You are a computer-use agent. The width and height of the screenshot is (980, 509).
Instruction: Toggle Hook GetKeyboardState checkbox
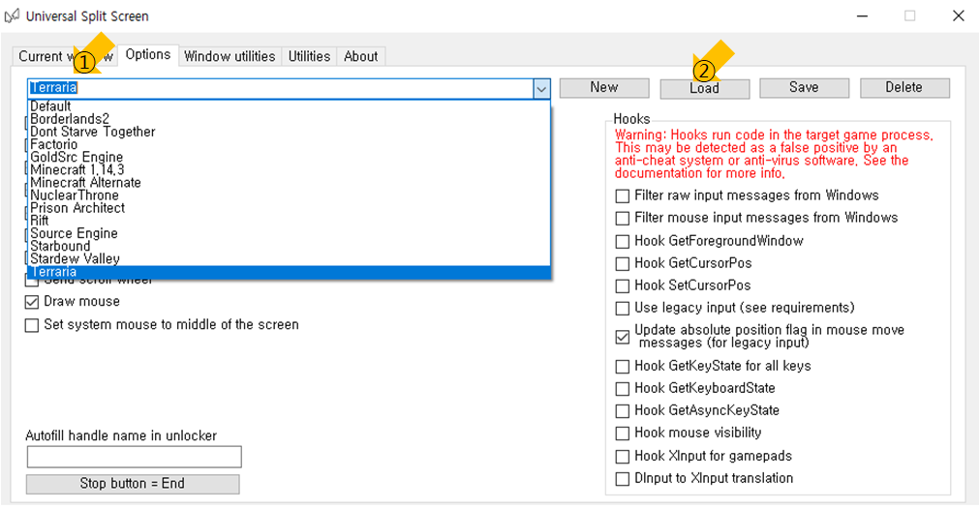click(x=623, y=389)
